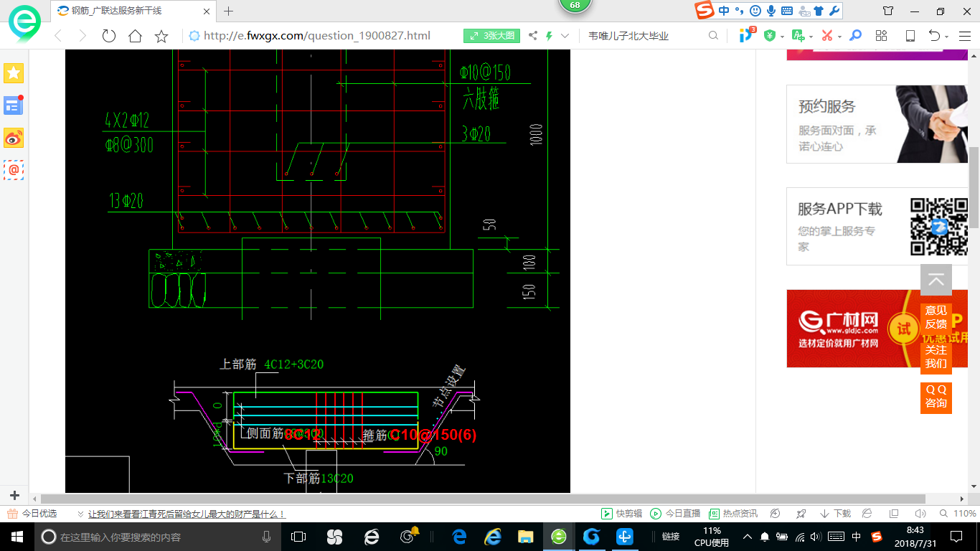Open the yellow star favorites sidebar icon
980x551 pixels.
(x=14, y=73)
